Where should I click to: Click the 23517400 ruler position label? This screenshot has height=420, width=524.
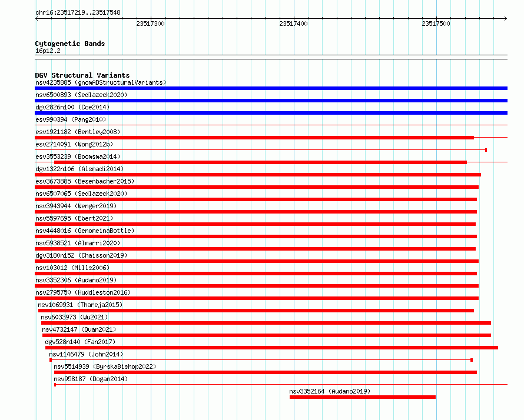point(293,24)
